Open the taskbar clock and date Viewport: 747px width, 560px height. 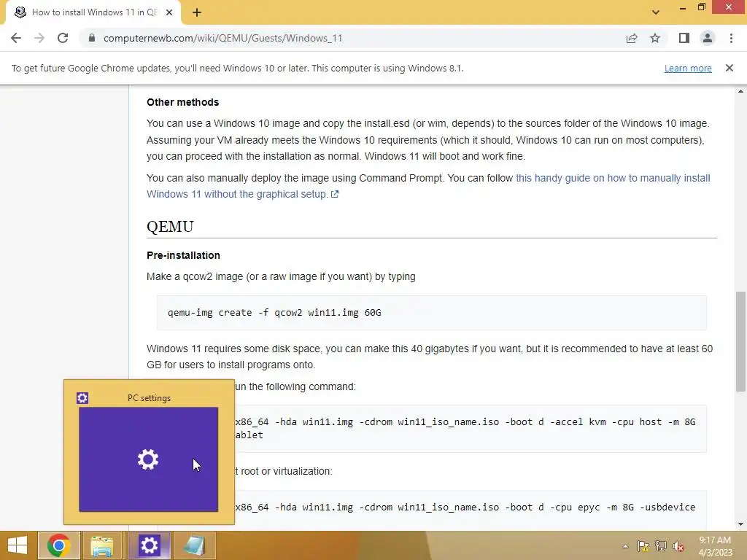pyautogui.click(x=715, y=546)
